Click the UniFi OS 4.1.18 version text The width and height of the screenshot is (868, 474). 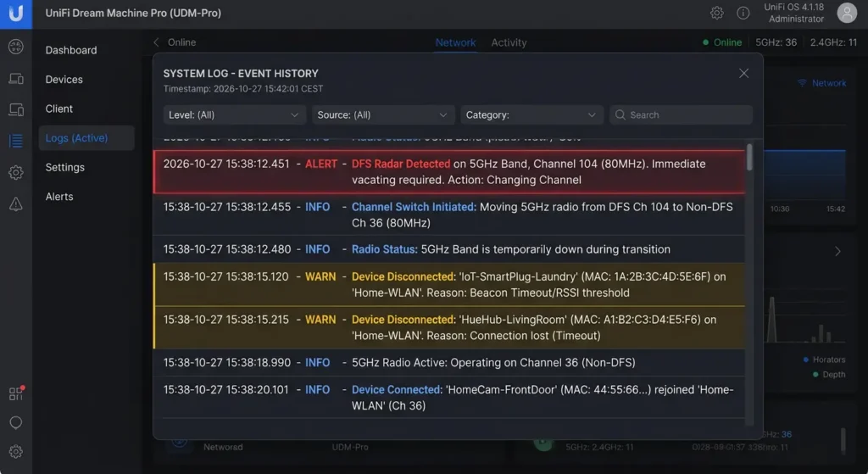point(793,7)
